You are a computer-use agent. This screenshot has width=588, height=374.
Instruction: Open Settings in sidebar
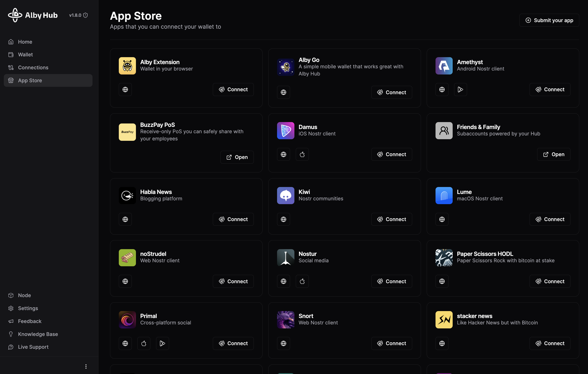pos(48,308)
